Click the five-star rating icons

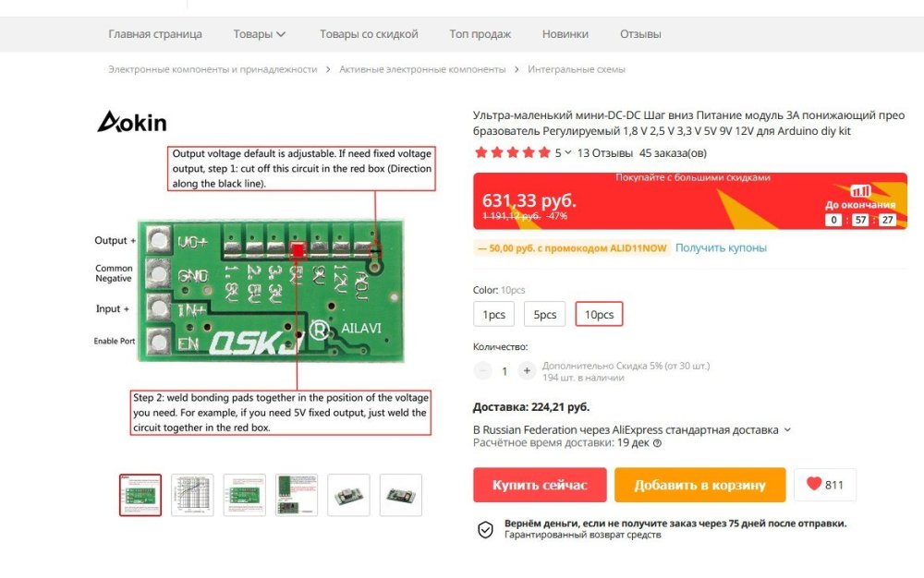click(512, 153)
